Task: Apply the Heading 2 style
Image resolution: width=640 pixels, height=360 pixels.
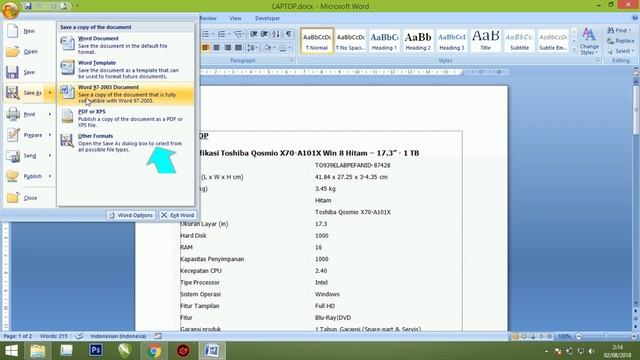Action: tap(418, 41)
